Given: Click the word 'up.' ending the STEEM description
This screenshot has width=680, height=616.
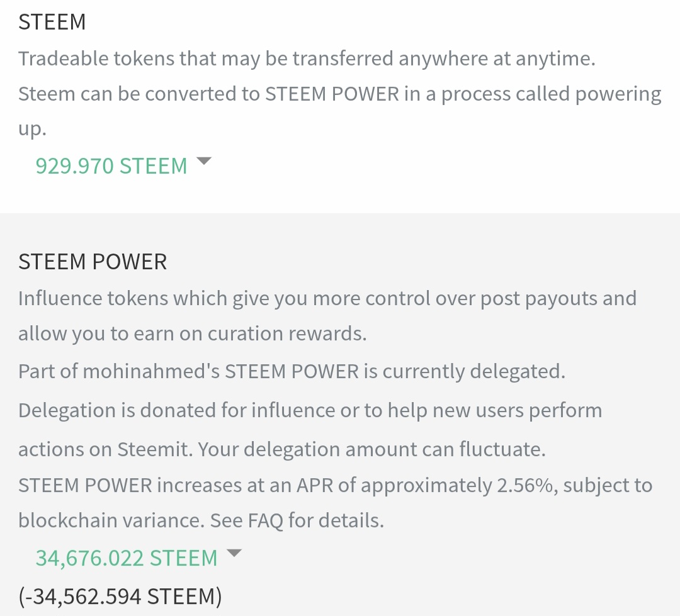Looking at the screenshot, I should (33, 129).
